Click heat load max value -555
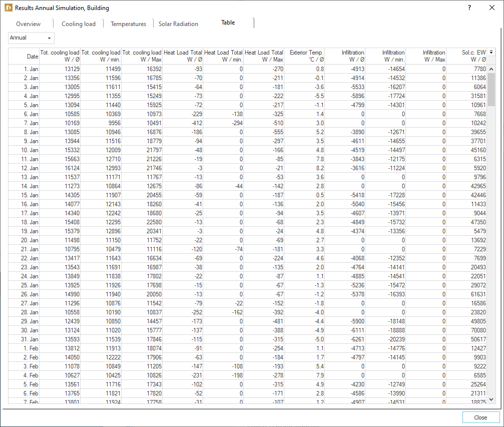This screenshot has height=427, width=504. [264, 132]
